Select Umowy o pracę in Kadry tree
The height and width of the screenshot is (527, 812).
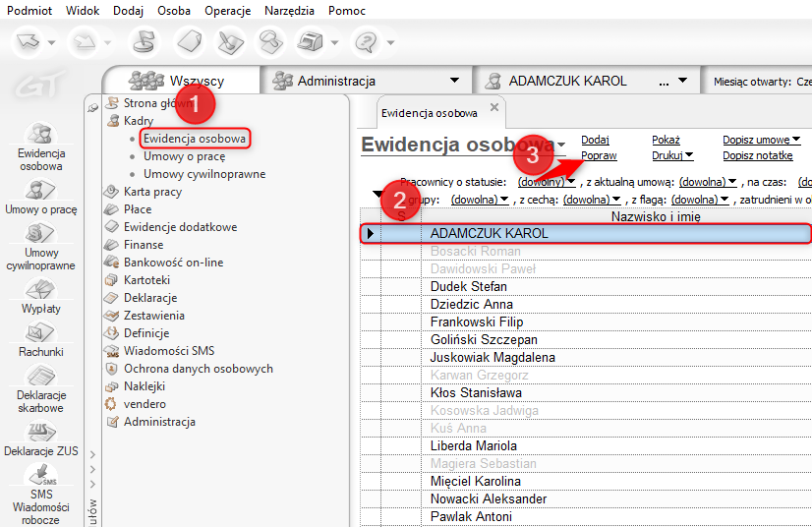pyautogui.click(x=185, y=156)
